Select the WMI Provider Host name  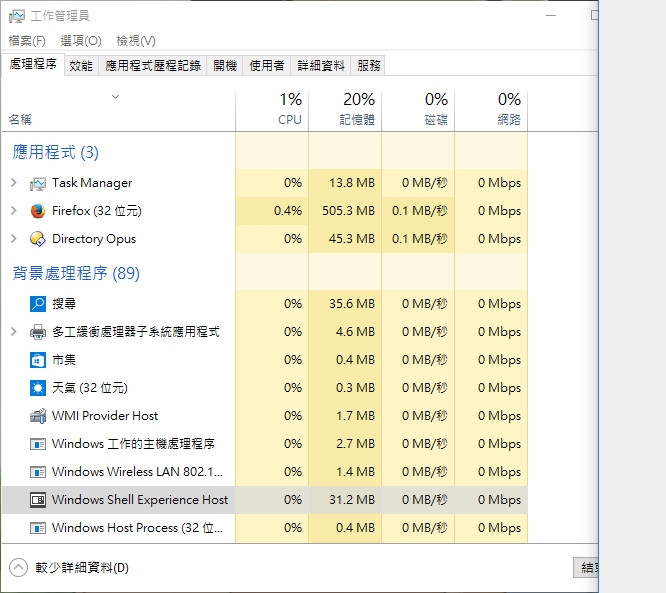coord(105,416)
